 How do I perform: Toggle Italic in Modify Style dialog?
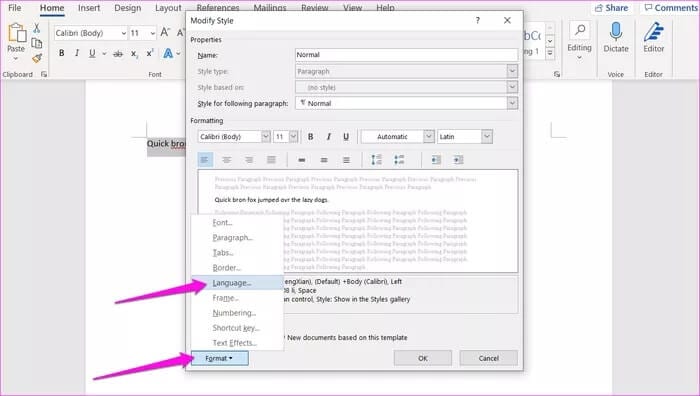(329, 137)
